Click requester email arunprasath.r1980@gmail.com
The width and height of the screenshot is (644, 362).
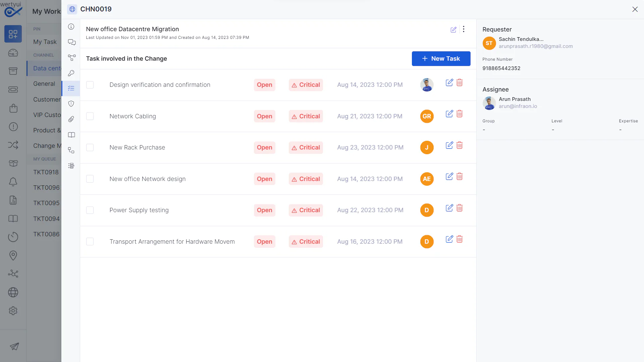coord(536,46)
